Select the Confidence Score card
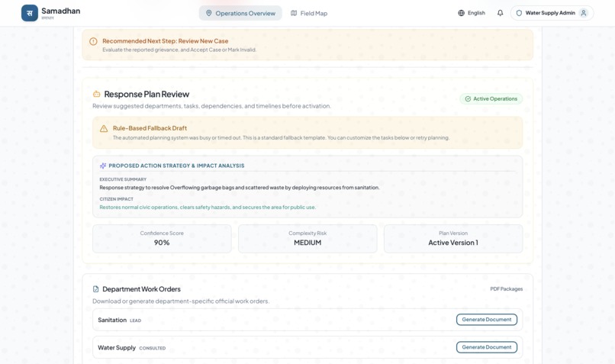This screenshot has width=615, height=364. point(162,239)
